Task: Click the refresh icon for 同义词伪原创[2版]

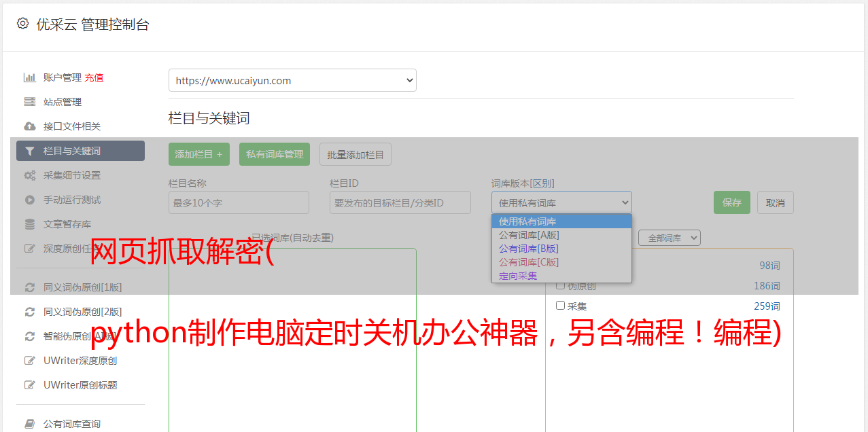Action: 29,312
